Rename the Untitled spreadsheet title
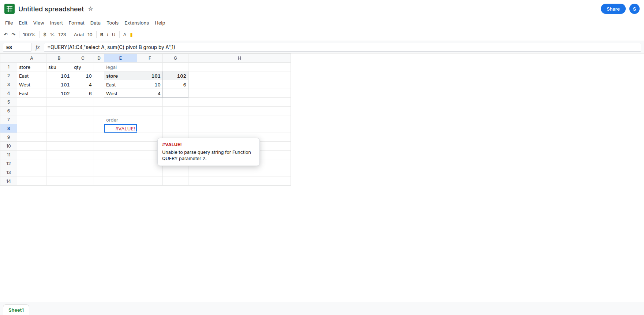Image resolution: width=644 pixels, height=315 pixels. click(51, 9)
